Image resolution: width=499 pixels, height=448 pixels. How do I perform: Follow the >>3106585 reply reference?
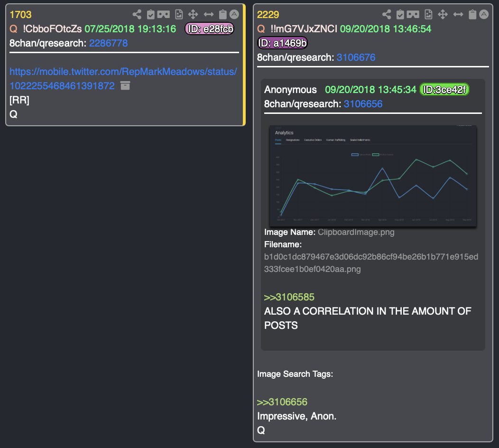pos(289,297)
